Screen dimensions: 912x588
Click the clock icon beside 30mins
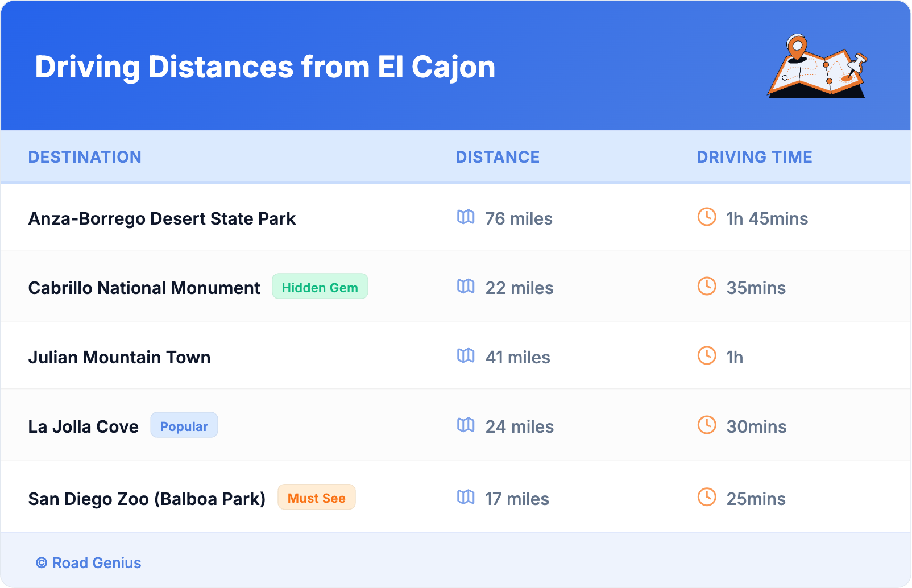[707, 425]
